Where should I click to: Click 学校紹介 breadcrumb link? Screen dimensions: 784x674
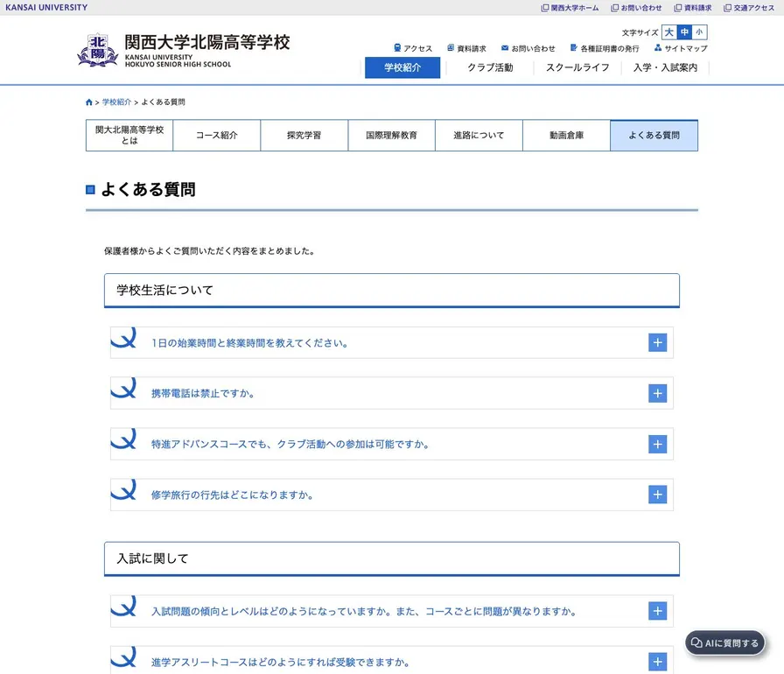(x=116, y=102)
